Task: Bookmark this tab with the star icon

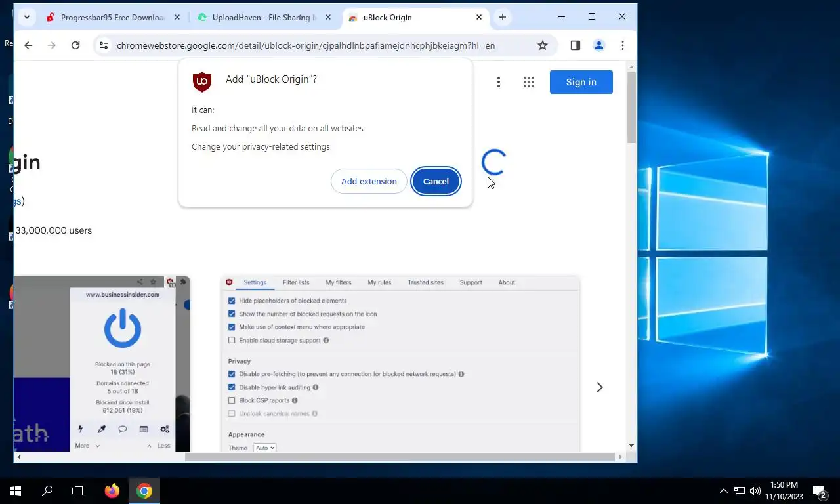Action: [x=543, y=45]
